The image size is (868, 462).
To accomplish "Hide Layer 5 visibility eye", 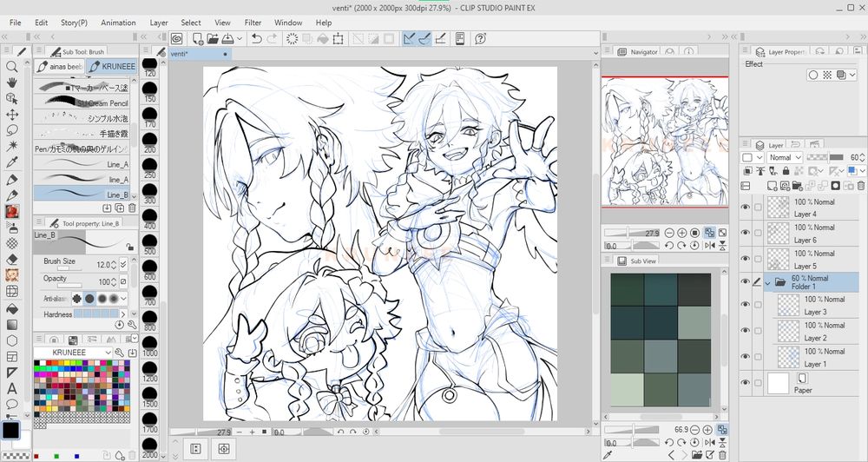I will click(745, 259).
